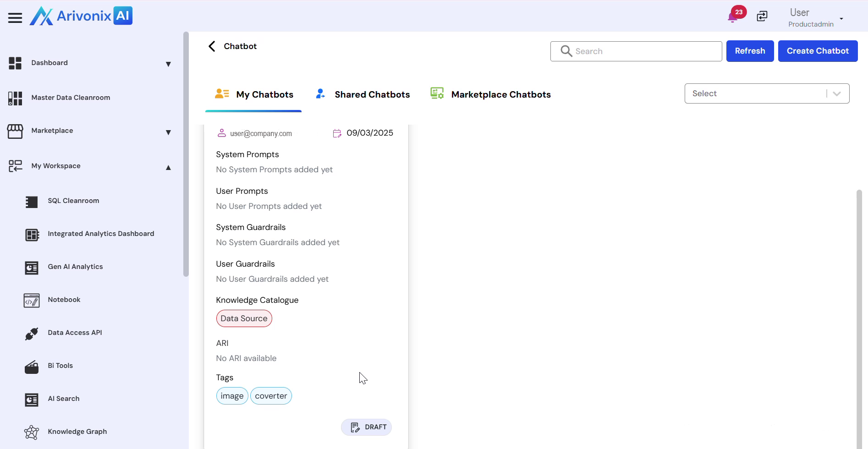Click the Data Source knowledge tag

pyautogui.click(x=244, y=318)
